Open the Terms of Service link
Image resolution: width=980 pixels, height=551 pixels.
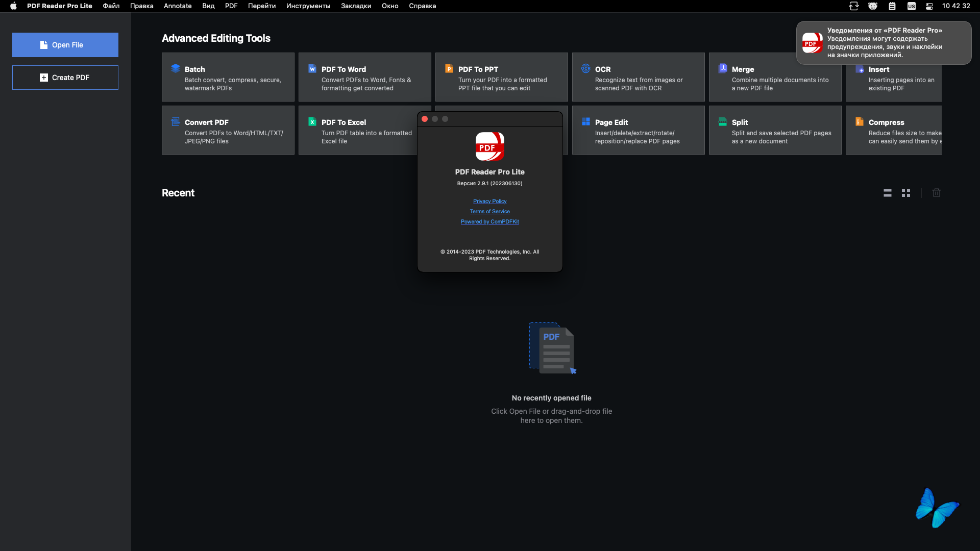click(490, 212)
